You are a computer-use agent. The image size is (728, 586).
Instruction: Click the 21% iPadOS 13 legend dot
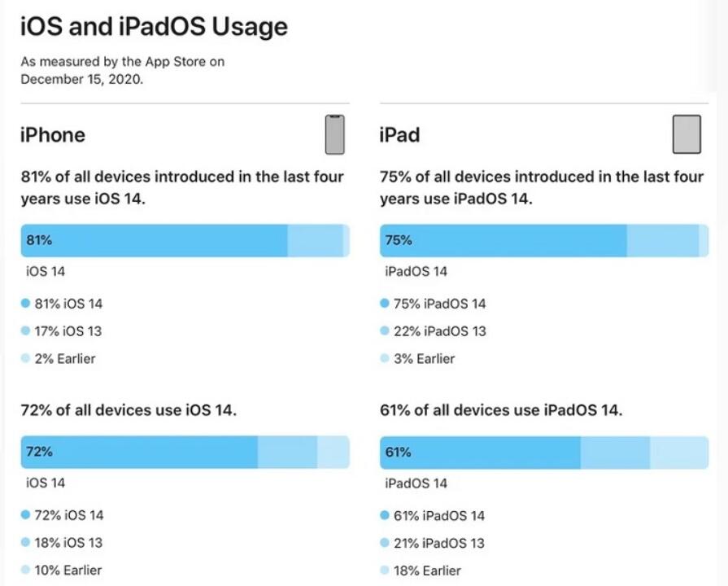[385, 543]
